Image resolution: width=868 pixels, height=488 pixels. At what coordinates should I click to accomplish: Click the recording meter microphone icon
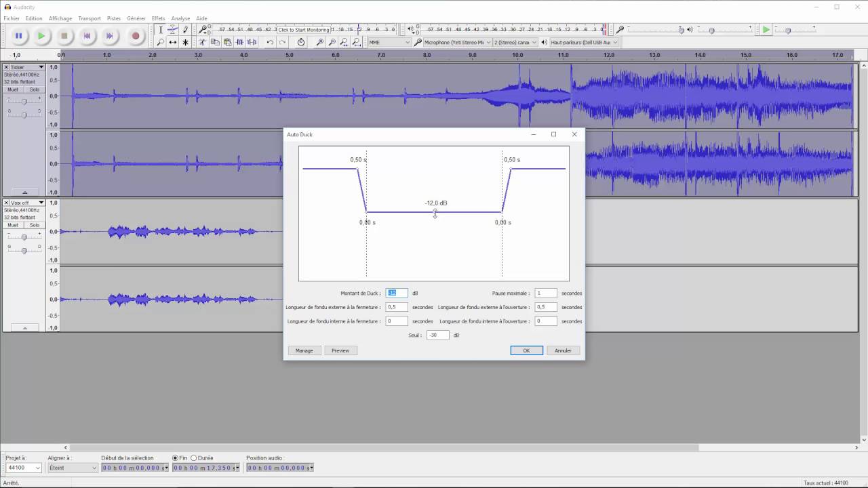pyautogui.click(x=203, y=30)
